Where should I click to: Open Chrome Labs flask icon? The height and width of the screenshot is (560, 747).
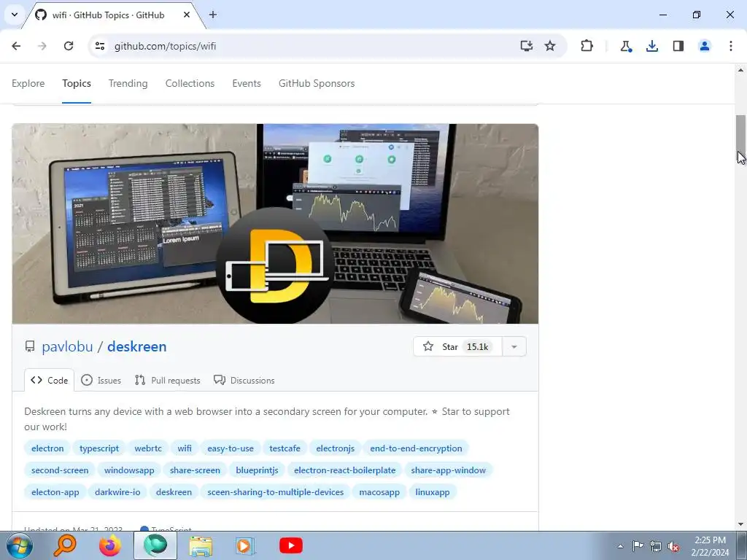coord(625,46)
